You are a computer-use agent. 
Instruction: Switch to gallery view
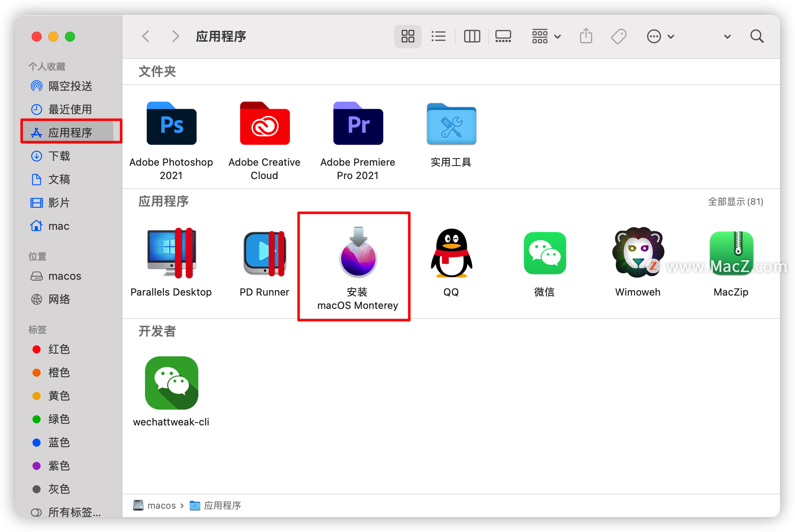click(x=503, y=36)
